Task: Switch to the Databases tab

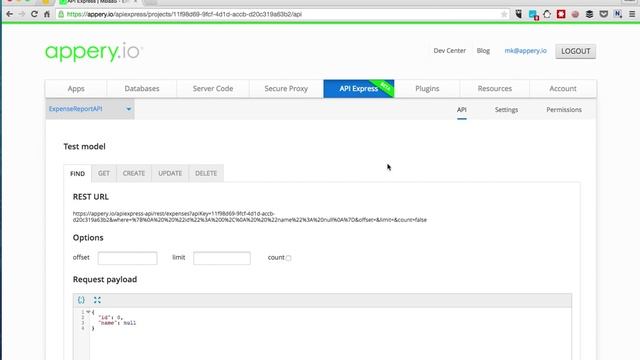Action: 142,89
